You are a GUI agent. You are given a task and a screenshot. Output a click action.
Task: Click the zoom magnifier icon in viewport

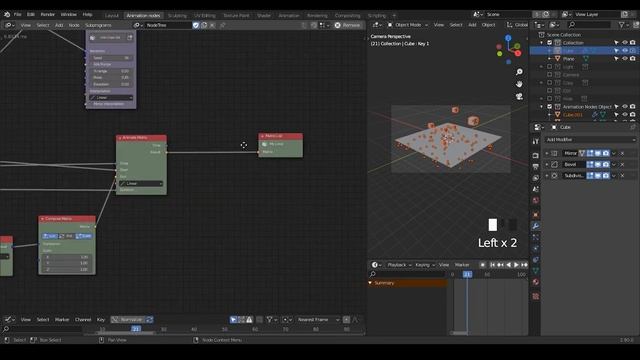pos(519,72)
